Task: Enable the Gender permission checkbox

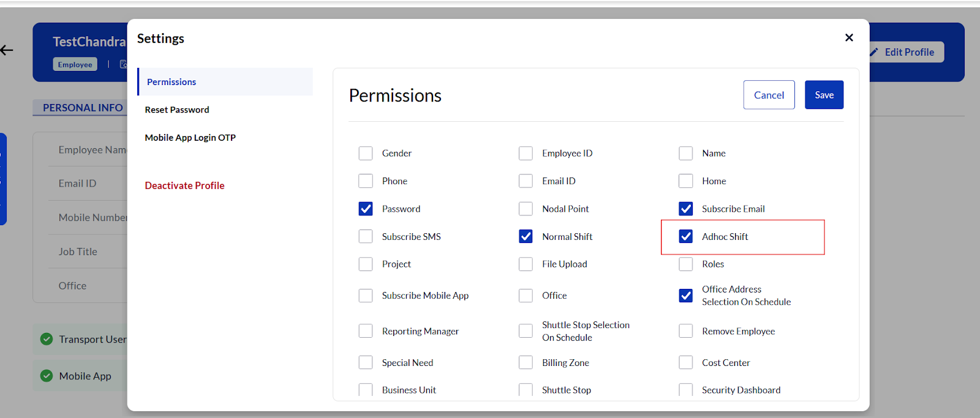Action: click(366, 153)
